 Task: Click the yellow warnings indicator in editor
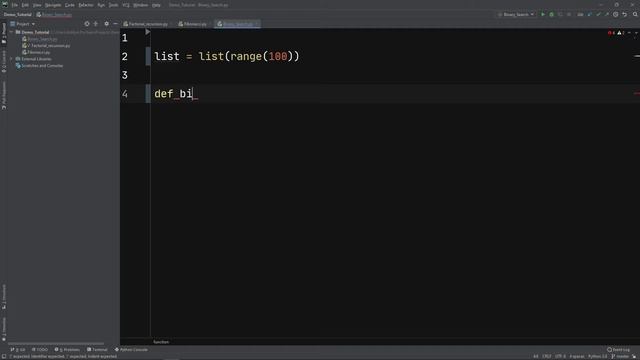pyautogui.click(x=621, y=33)
